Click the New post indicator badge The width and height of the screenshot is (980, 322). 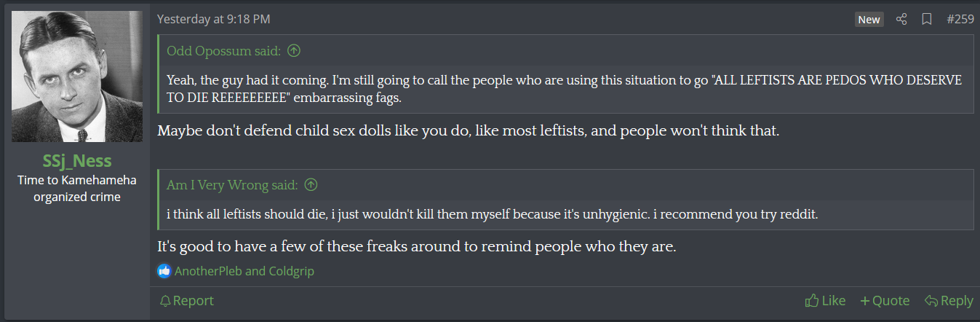pos(869,20)
